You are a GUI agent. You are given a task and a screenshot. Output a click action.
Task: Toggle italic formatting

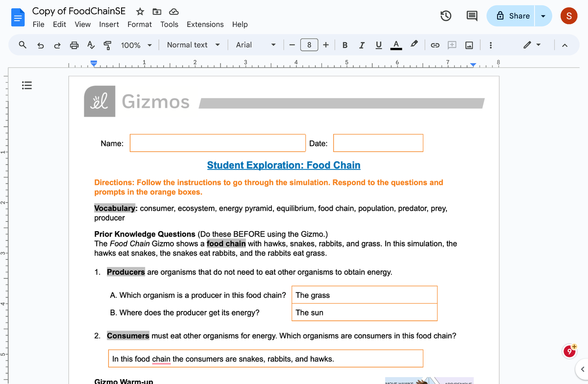(x=361, y=45)
